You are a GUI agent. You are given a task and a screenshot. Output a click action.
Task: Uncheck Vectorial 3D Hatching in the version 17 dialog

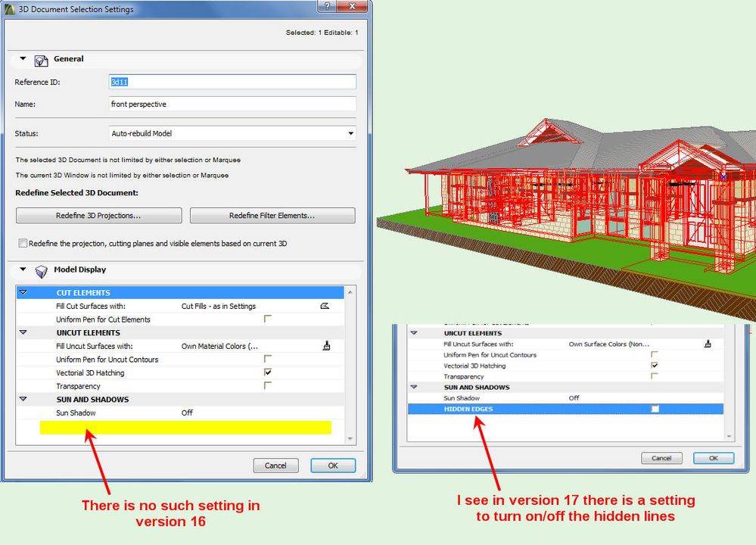point(655,366)
